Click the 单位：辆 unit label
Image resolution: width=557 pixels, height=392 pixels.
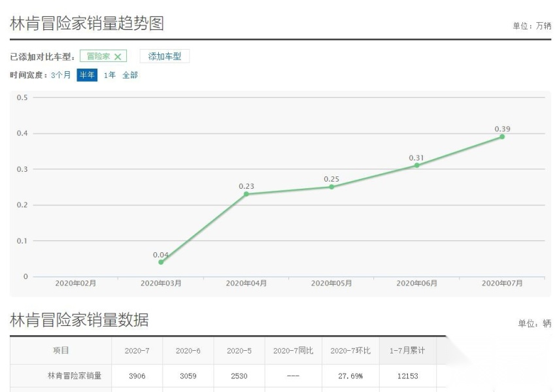click(535, 323)
